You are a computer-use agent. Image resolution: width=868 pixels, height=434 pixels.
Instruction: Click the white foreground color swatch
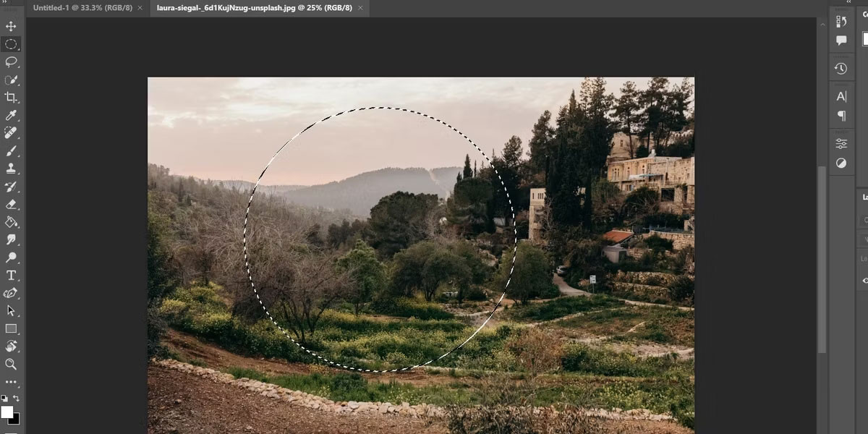click(x=7, y=412)
